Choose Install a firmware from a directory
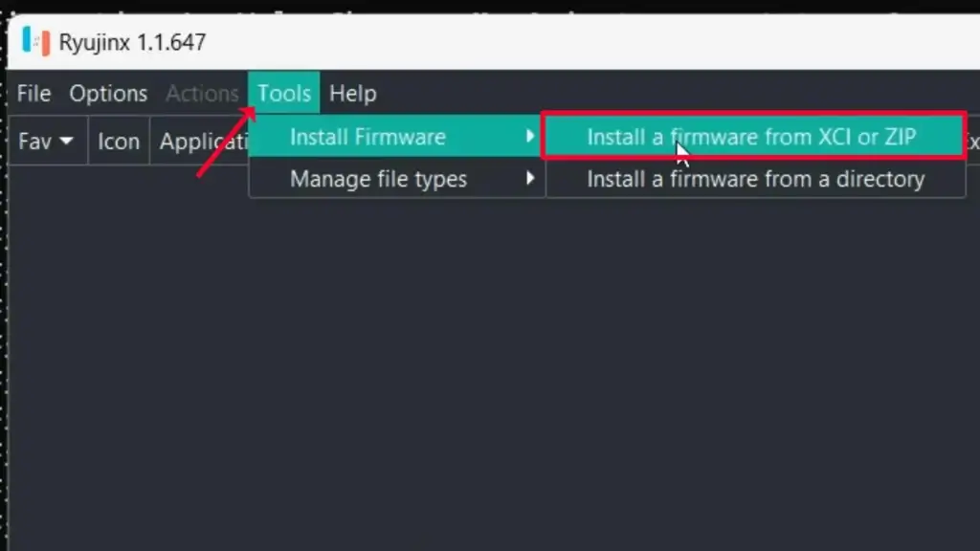The image size is (980, 551). point(755,179)
